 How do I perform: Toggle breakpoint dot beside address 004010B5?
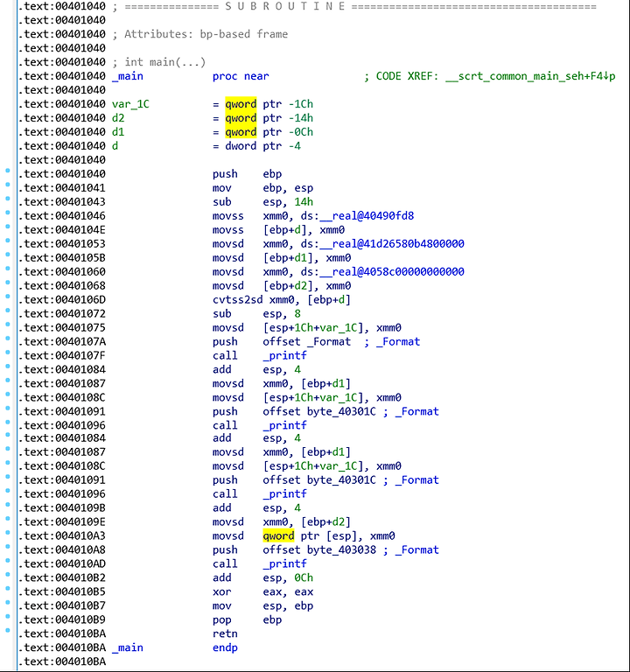click(8, 588)
